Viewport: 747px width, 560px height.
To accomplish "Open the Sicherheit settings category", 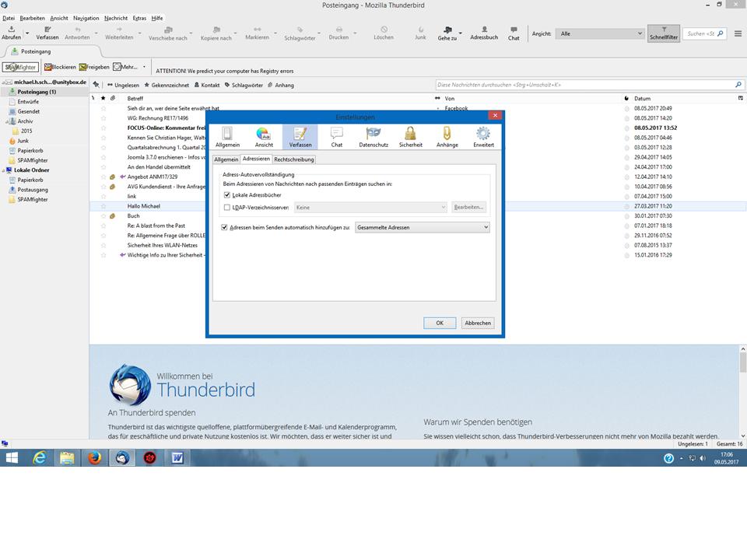I will (x=410, y=137).
